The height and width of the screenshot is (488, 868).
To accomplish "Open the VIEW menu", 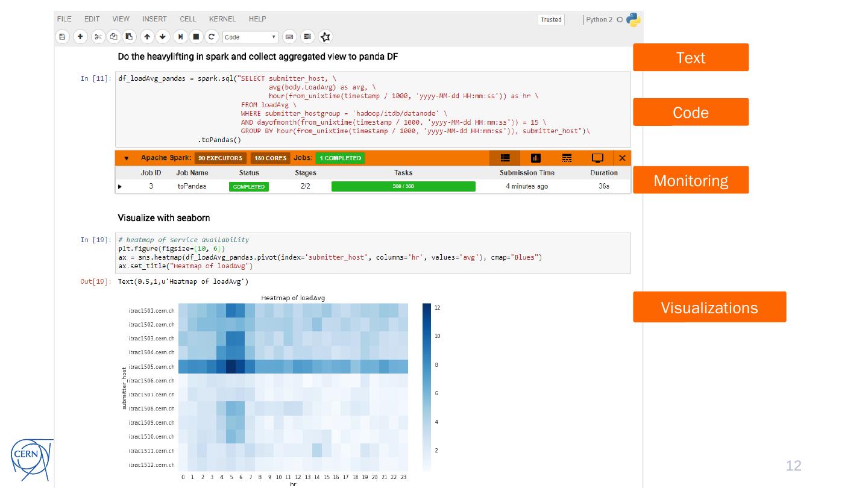I will (121, 19).
